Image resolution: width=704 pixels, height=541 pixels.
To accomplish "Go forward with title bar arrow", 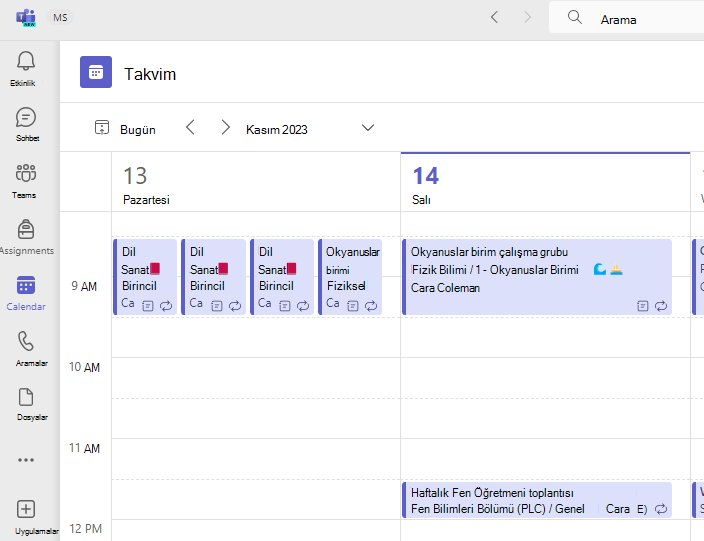I will [x=528, y=18].
